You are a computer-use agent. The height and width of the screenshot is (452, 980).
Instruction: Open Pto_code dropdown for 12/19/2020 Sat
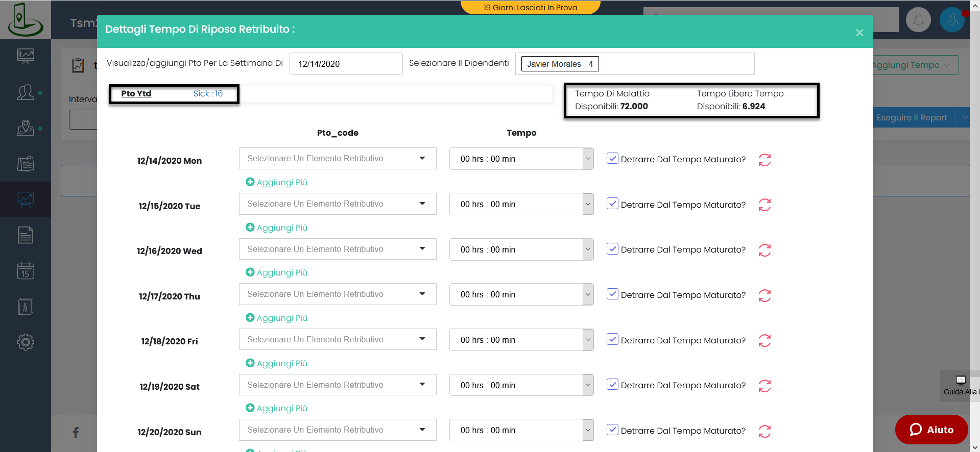click(338, 385)
